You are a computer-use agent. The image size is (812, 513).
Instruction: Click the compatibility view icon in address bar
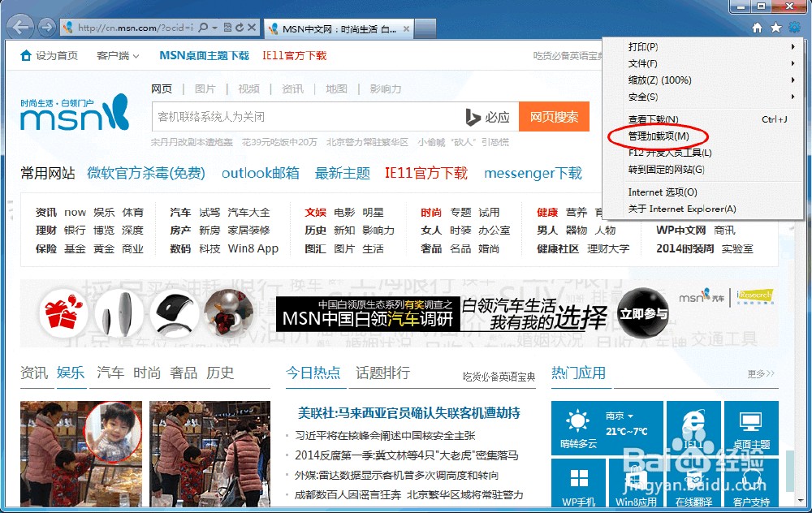227,27
